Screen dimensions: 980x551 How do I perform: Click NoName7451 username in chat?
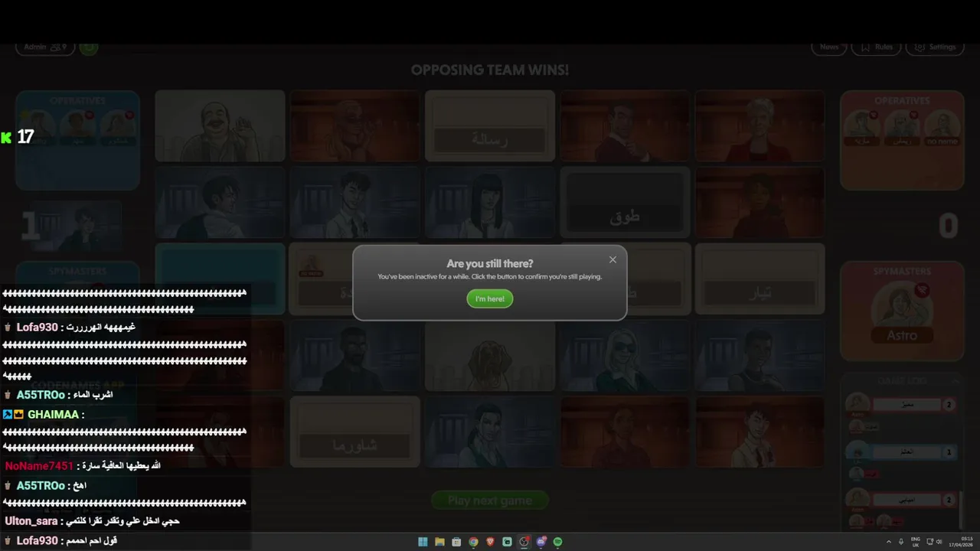(39, 465)
